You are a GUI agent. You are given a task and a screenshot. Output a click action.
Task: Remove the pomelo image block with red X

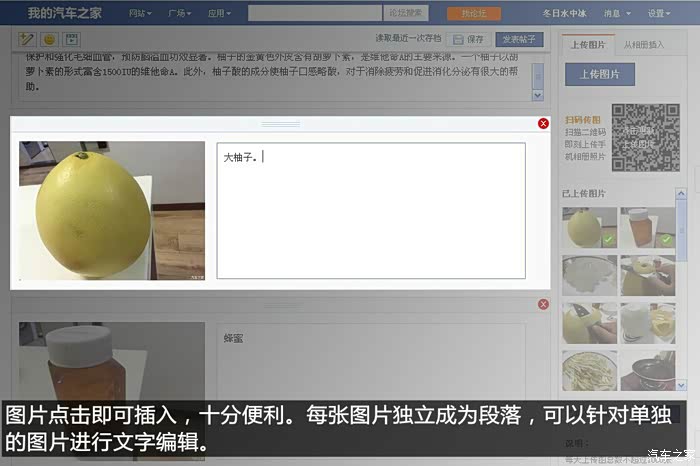[x=543, y=124]
